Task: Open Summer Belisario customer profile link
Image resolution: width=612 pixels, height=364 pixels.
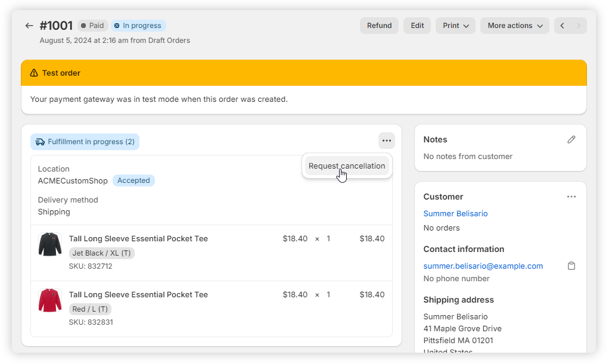Action: 455,213
